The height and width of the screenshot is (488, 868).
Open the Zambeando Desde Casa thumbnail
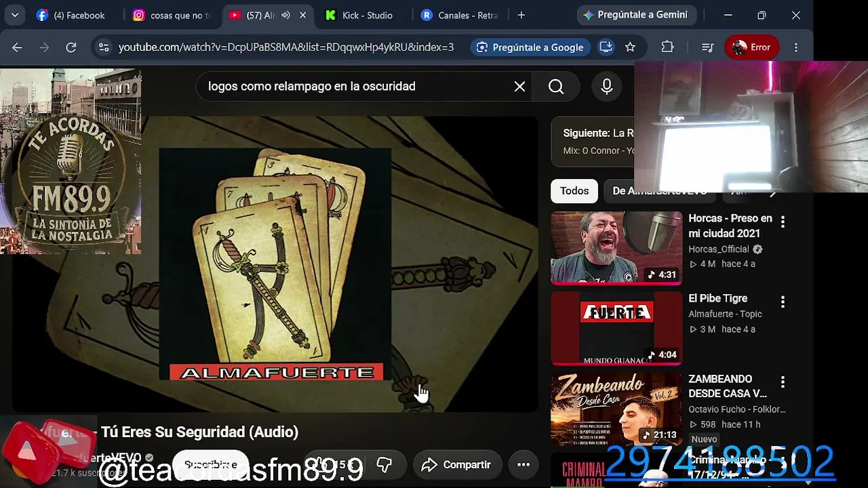click(616, 409)
